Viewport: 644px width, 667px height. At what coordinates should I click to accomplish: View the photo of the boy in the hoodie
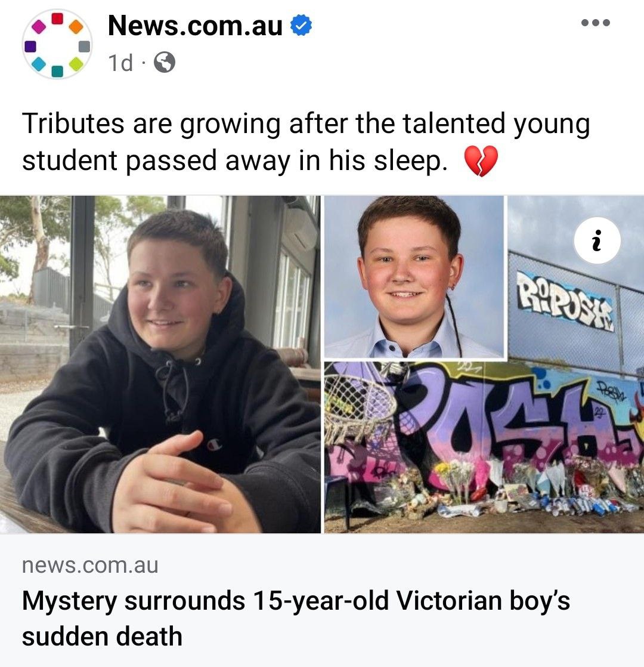click(160, 364)
